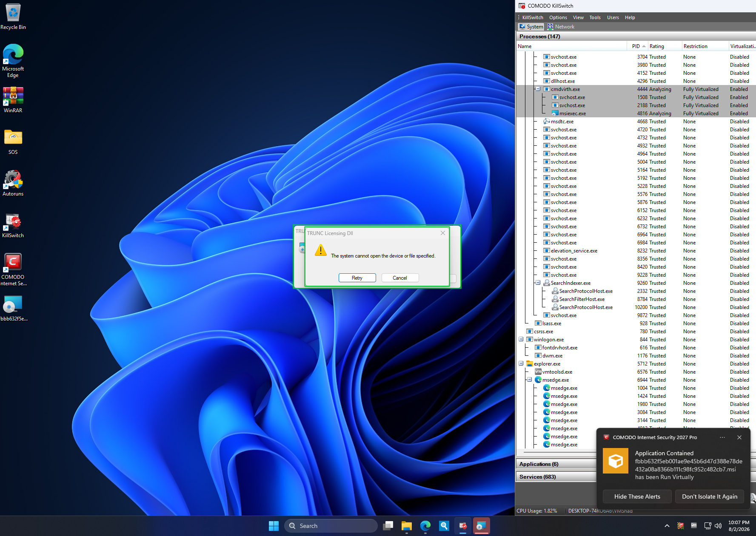Image resolution: width=756 pixels, height=536 pixels.
Task: Select the dllhost.exe process row
Action: point(636,81)
